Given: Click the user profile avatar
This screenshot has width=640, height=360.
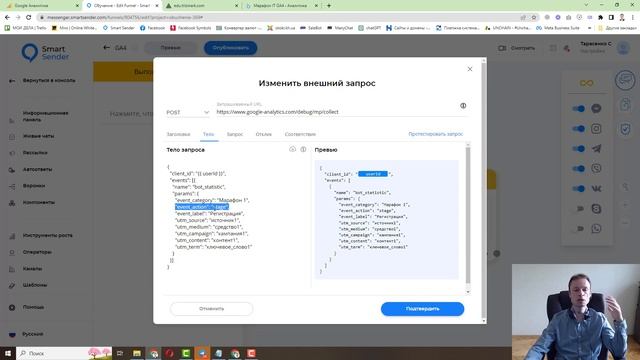Looking at the screenshot, I should click(x=623, y=48).
